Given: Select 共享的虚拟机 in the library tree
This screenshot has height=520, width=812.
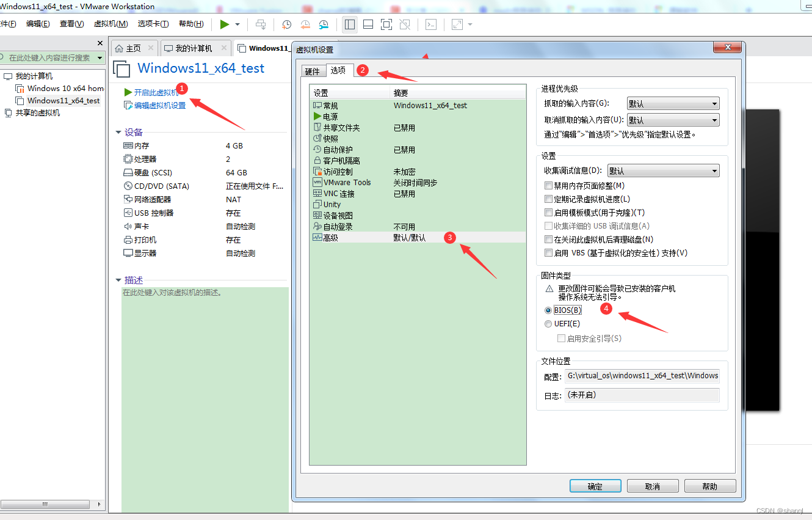Looking at the screenshot, I should click(38, 113).
